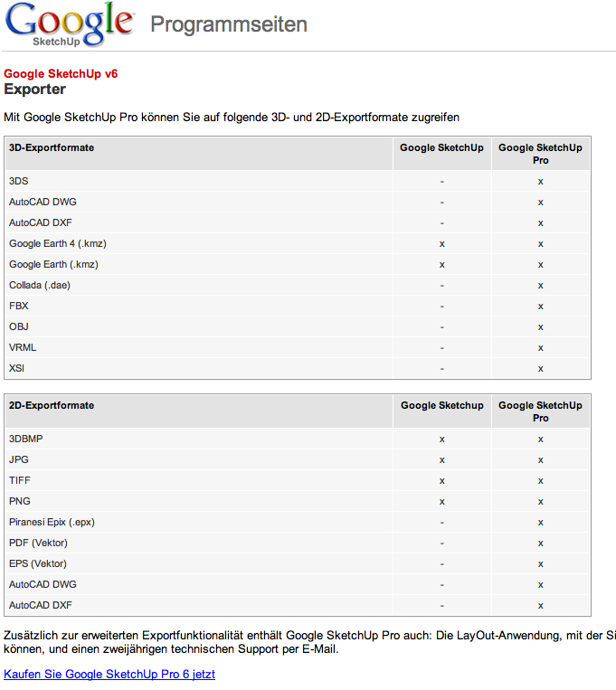616x690 pixels.
Task: Select the AutoCAD DWG row in the 3D table
Action: point(43,202)
